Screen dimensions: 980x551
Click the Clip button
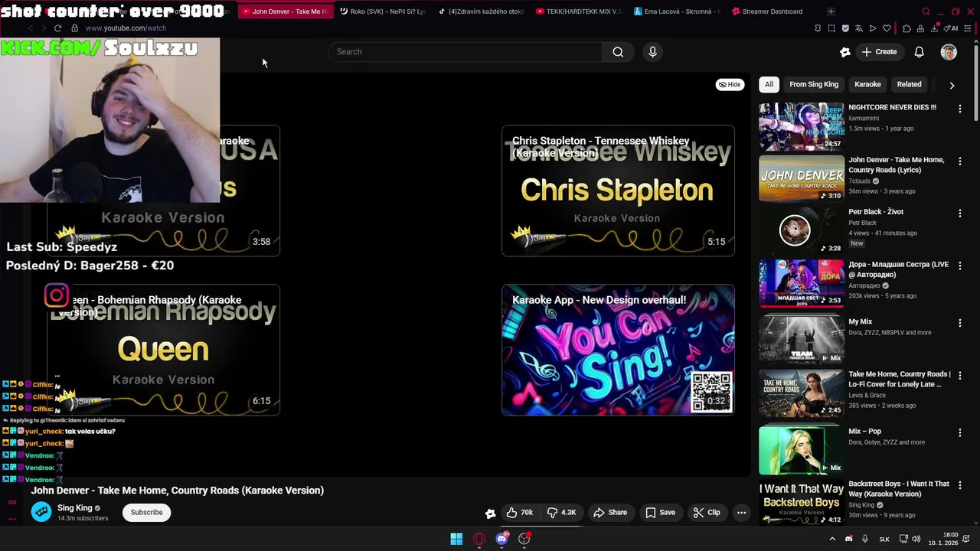pyautogui.click(x=707, y=513)
